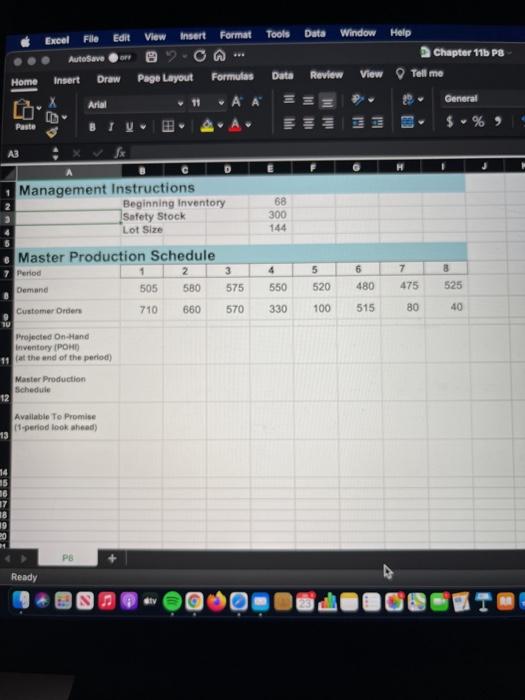The width and height of the screenshot is (525, 700).
Task: Apply the yellow Fill Color swatch
Action: pos(207,125)
